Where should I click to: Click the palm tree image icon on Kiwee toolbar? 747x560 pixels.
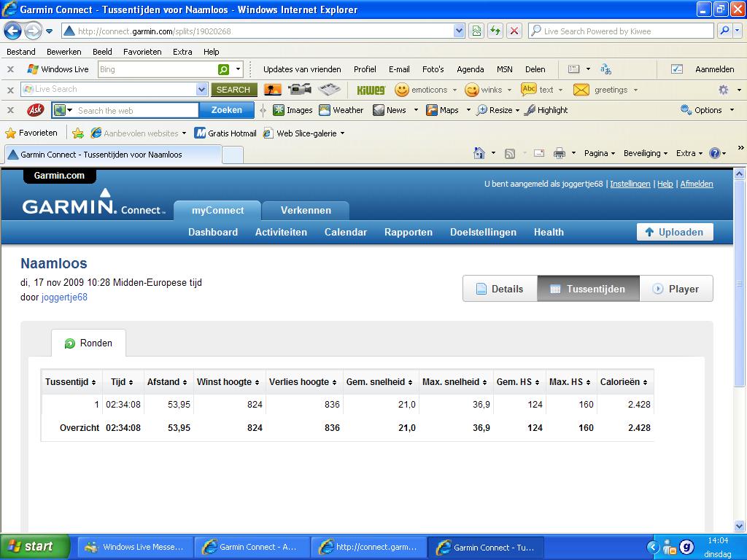click(x=273, y=90)
